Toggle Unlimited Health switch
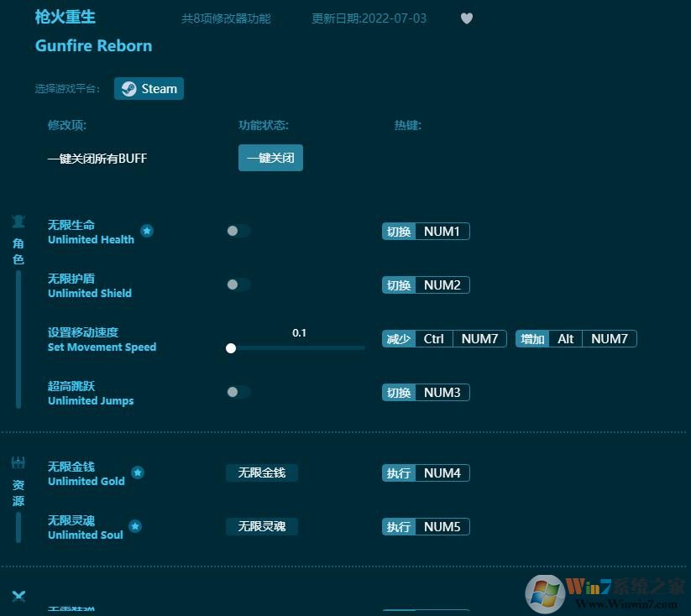The height and width of the screenshot is (616, 691). click(x=238, y=231)
